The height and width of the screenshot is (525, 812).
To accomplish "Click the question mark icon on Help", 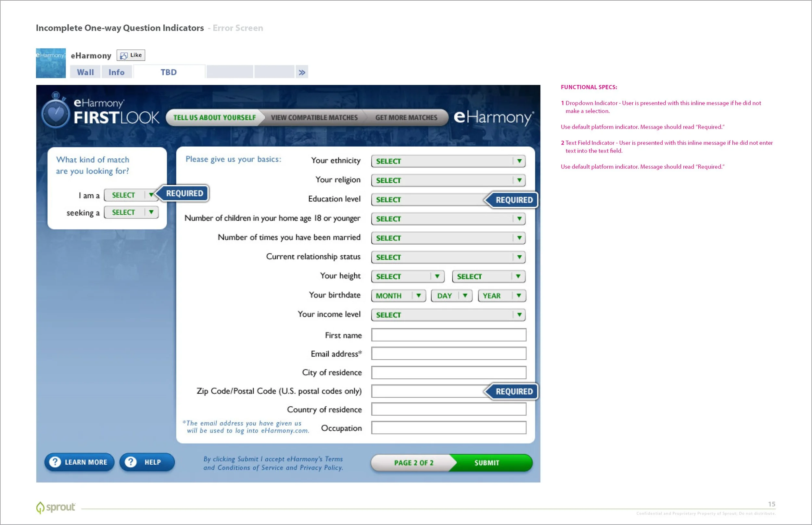I will tap(130, 462).
